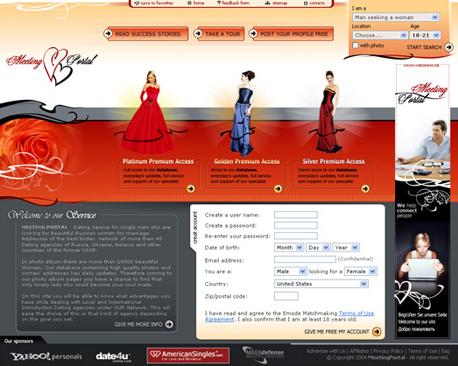Click the feedback form question mark icon
Screen dimensions: 458x366
click(219, 3)
